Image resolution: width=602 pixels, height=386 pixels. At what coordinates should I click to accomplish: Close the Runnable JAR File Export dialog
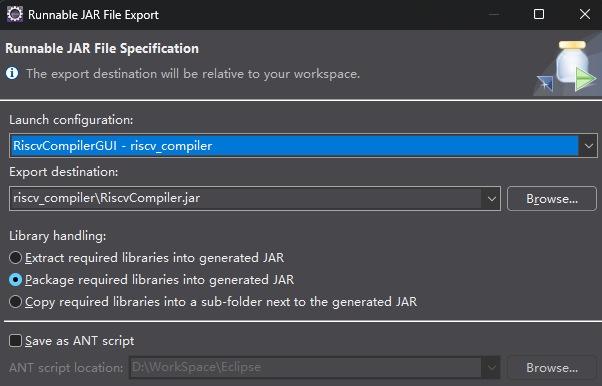[585, 15]
